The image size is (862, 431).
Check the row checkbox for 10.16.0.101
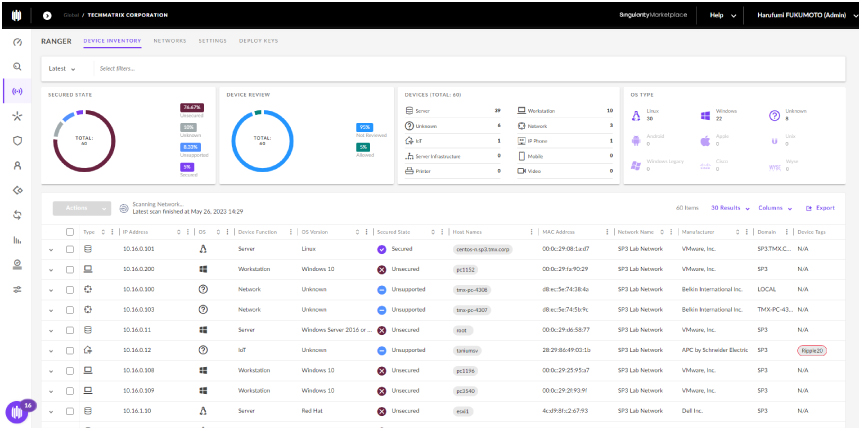70,249
